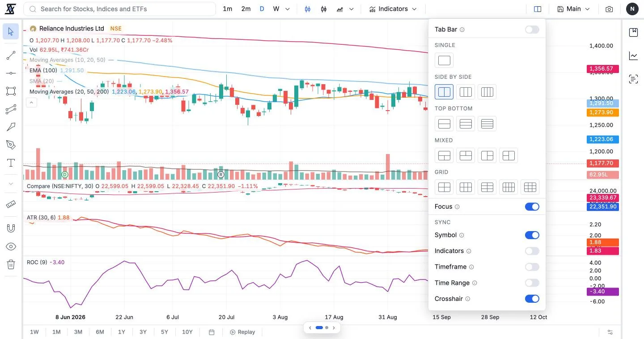
Task: Open chart settings sliders icon
Action: (x=610, y=332)
